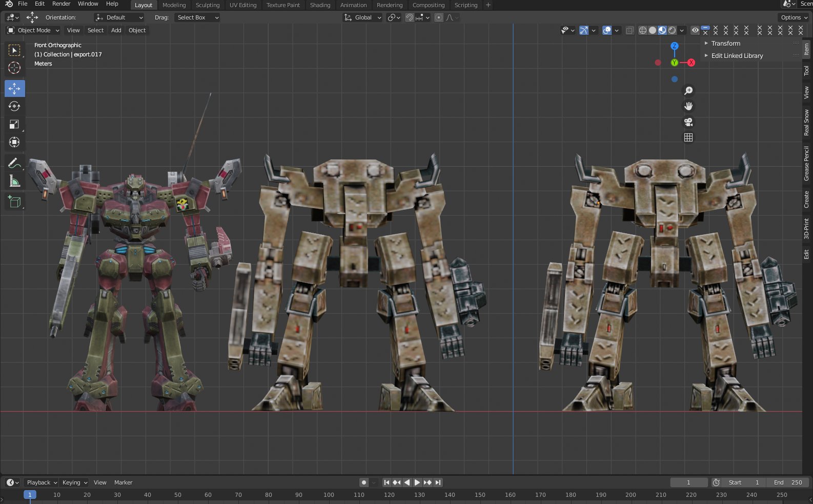Screen dimensions: 813x504
Task: Jump to the end frame
Action: (x=438, y=482)
